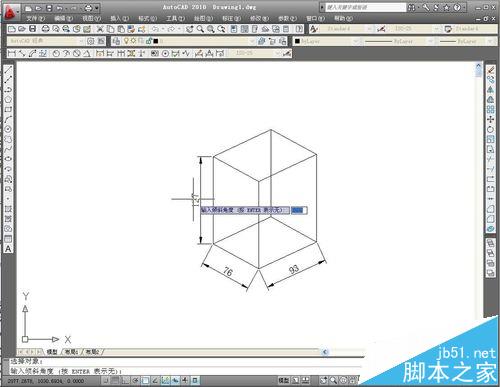Viewport: 500px width, 387px height.
Task: Open the 插入 (Insert) menu
Action: pos(119,19)
